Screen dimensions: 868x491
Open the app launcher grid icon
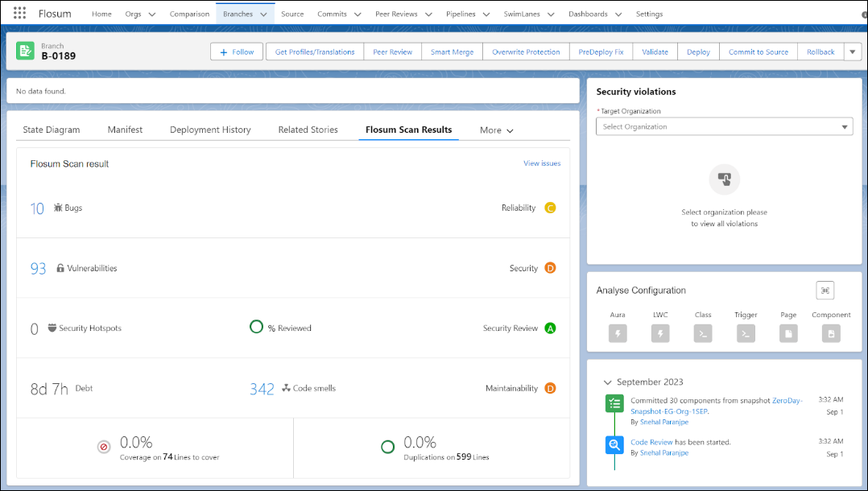pos(20,14)
